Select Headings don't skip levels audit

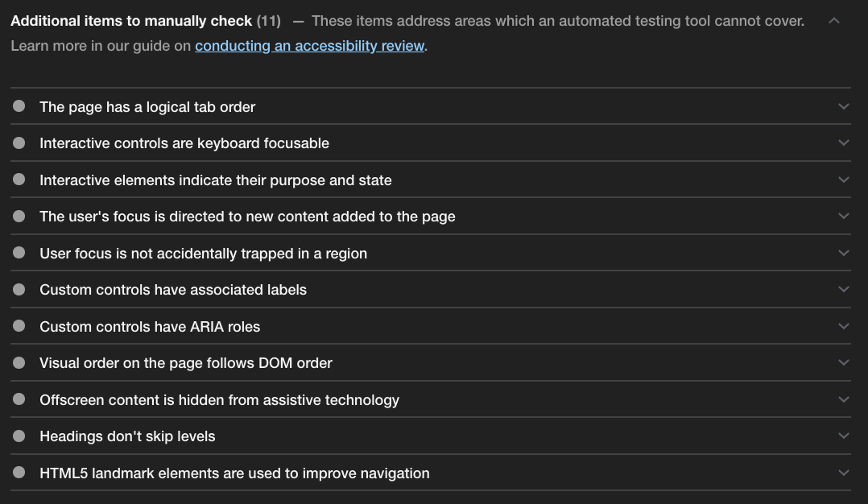point(431,436)
